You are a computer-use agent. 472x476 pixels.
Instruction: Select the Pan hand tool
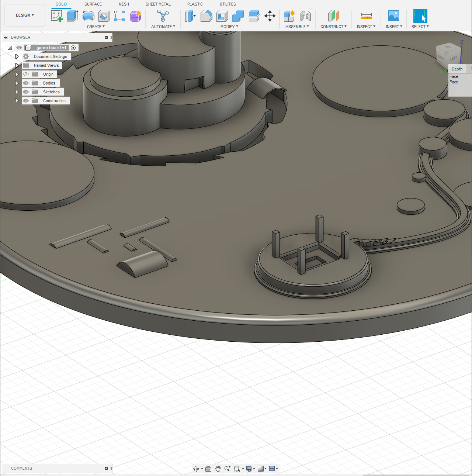[218, 469]
